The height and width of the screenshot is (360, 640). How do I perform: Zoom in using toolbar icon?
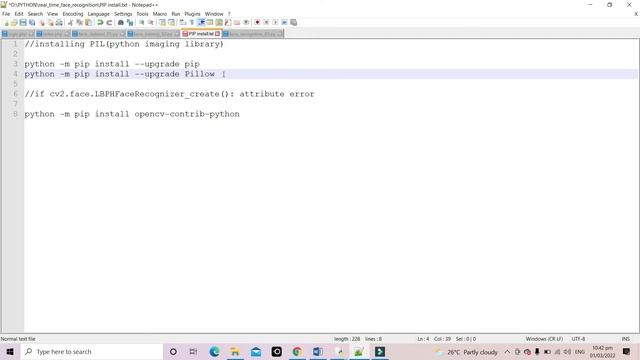tap(141, 22)
